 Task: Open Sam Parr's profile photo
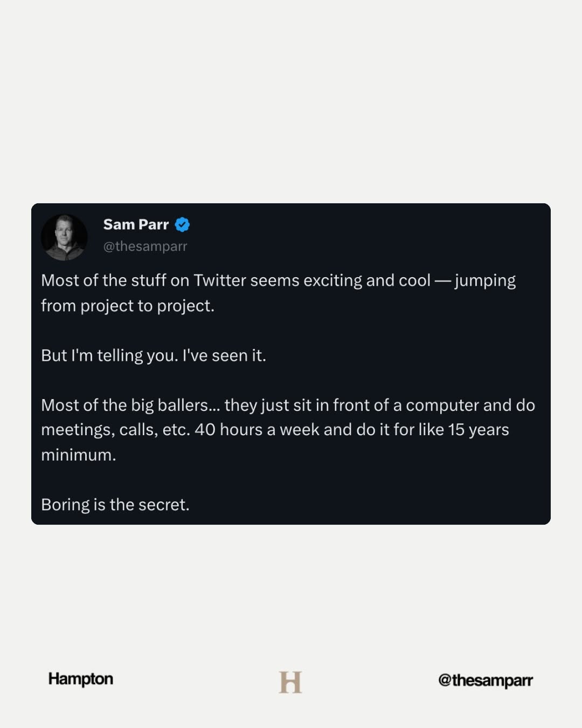tap(64, 237)
